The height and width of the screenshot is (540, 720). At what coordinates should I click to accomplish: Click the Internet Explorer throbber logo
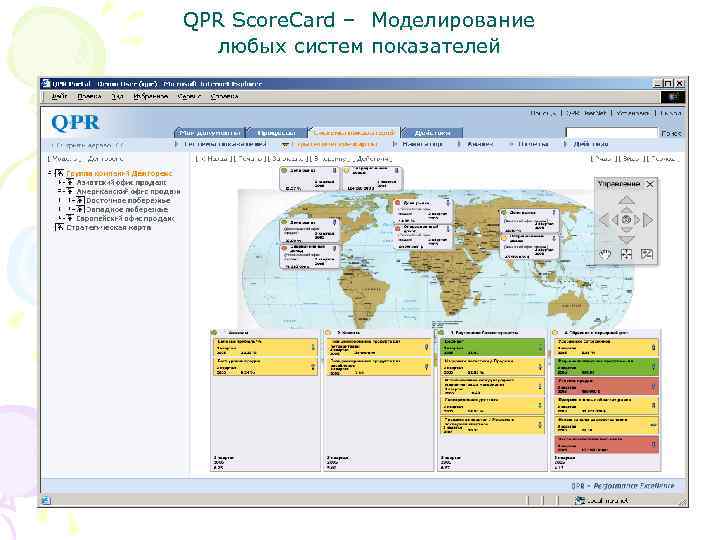pos(673,97)
